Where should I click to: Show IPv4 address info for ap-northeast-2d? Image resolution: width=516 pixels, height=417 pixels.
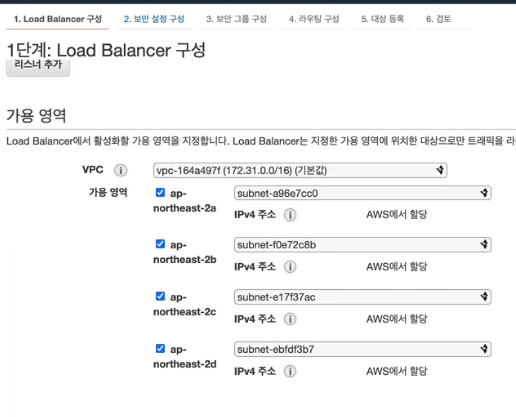[290, 371]
